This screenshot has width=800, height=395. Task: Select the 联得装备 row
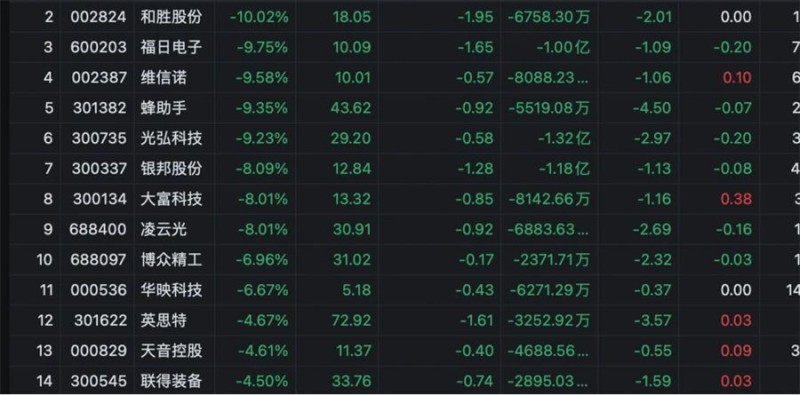tap(400, 381)
